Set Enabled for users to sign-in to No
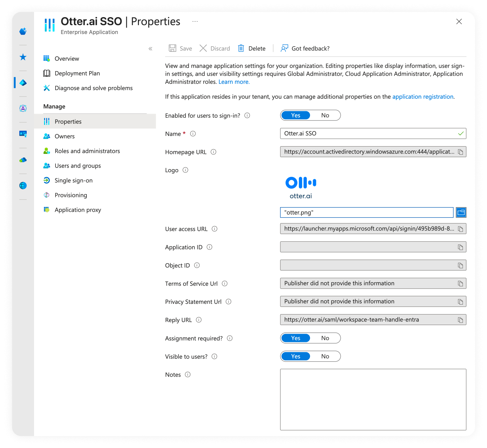Viewport: 487px width, 448px height. (x=325, y=116)
